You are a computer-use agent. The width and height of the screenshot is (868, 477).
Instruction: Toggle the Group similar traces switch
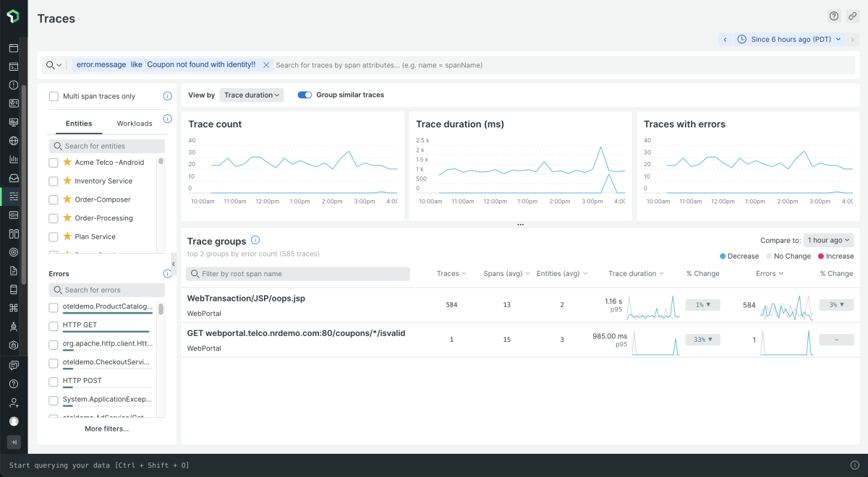click(x=305, y=95)
